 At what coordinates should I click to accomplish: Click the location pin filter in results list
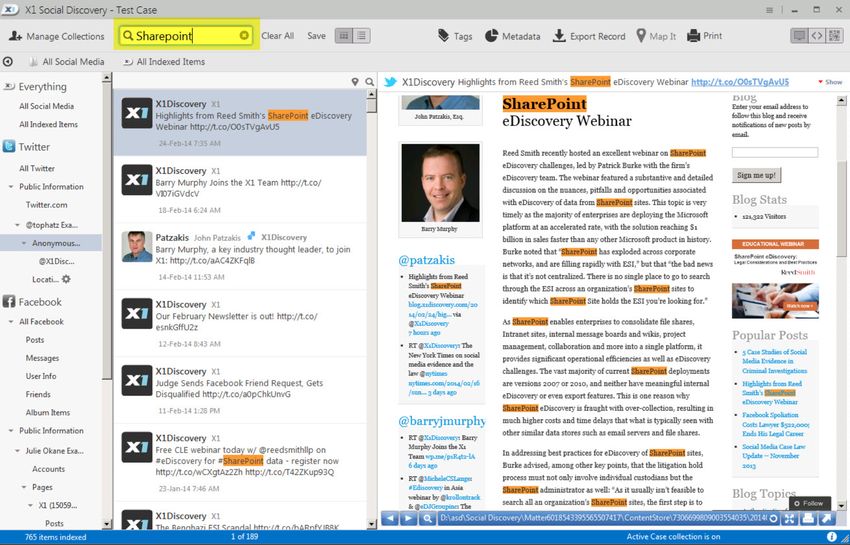(355, 81)
